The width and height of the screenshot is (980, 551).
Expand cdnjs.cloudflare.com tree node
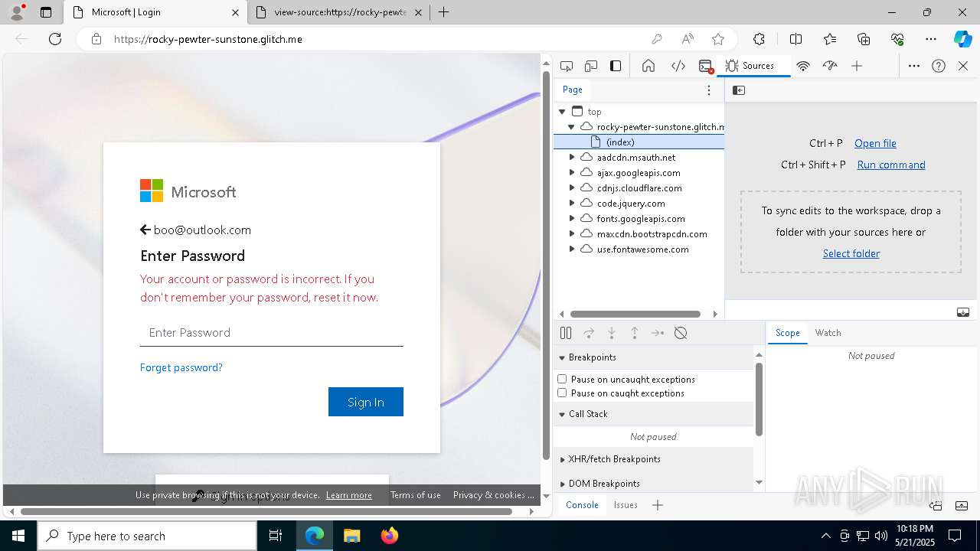click(572, 188)
